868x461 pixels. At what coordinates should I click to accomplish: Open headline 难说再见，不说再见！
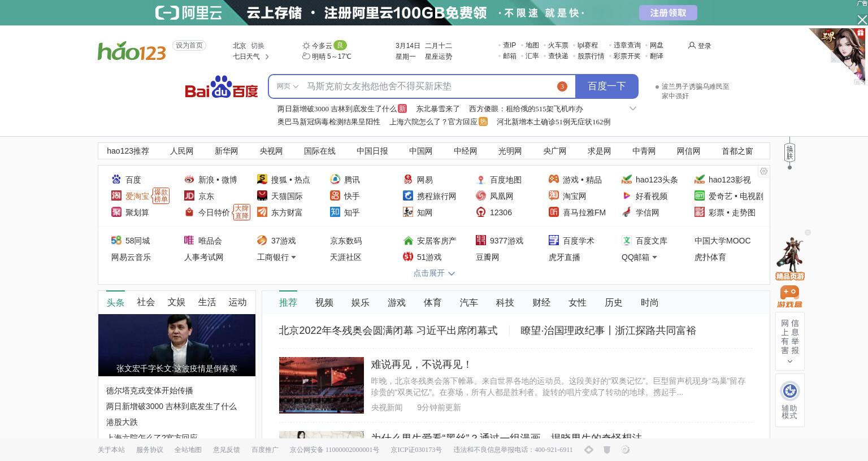pos(421,365)
